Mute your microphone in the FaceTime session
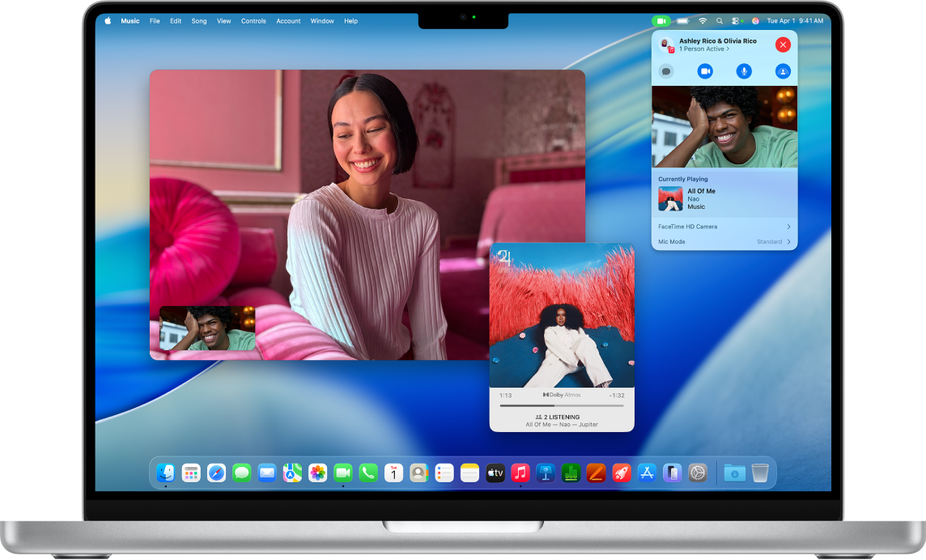Screen dimensions: 926x560 click(744, 71)
